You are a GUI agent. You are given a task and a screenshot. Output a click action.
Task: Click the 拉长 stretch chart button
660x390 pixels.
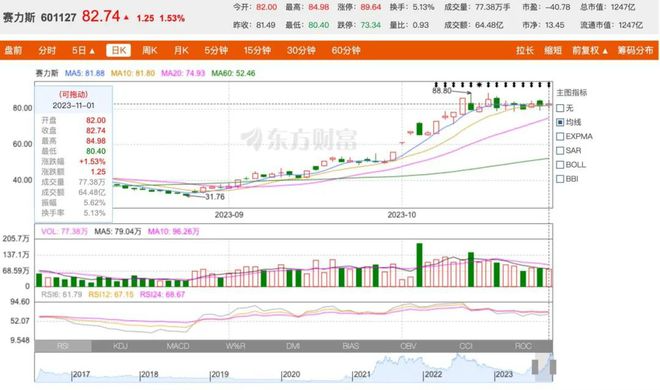[524, 50]
